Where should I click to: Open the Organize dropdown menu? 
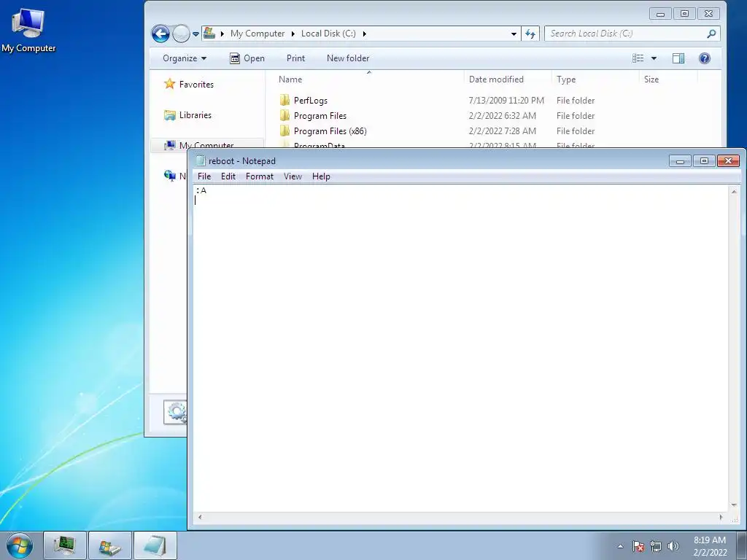(185, 58)
